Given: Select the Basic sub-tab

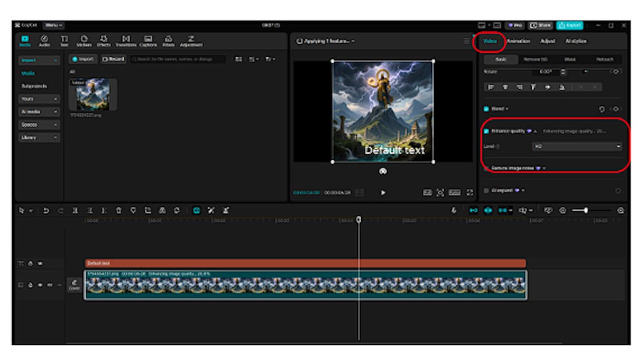Looking at the screenshot, I should point(501,59).
